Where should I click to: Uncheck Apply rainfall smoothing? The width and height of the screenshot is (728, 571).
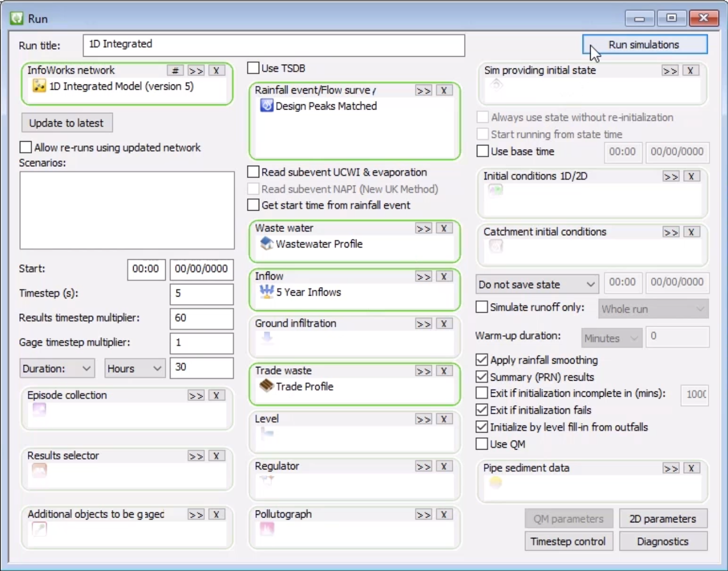point(482,360)
